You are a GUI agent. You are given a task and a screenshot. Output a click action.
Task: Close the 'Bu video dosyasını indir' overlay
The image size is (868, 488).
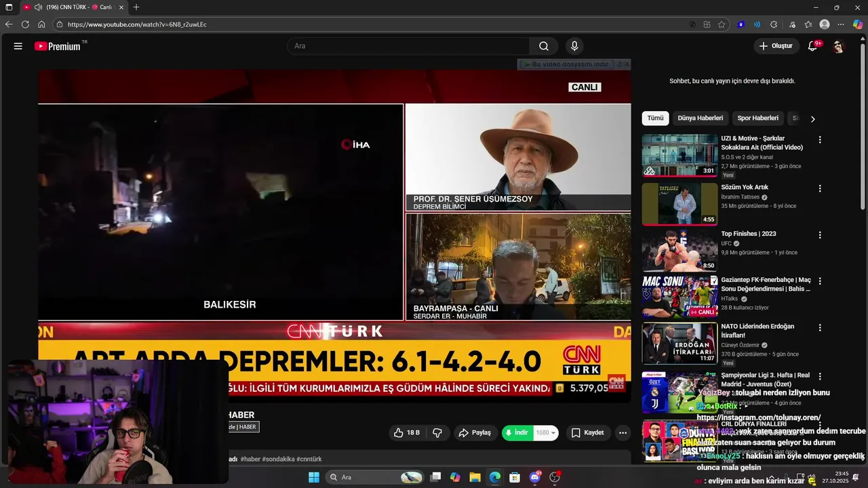pyautogui.click(x=627, y=64)
